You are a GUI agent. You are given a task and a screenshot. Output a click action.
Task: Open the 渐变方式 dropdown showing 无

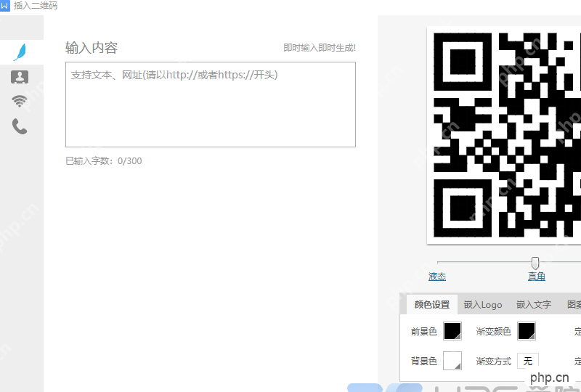click(x=528, y=361)
